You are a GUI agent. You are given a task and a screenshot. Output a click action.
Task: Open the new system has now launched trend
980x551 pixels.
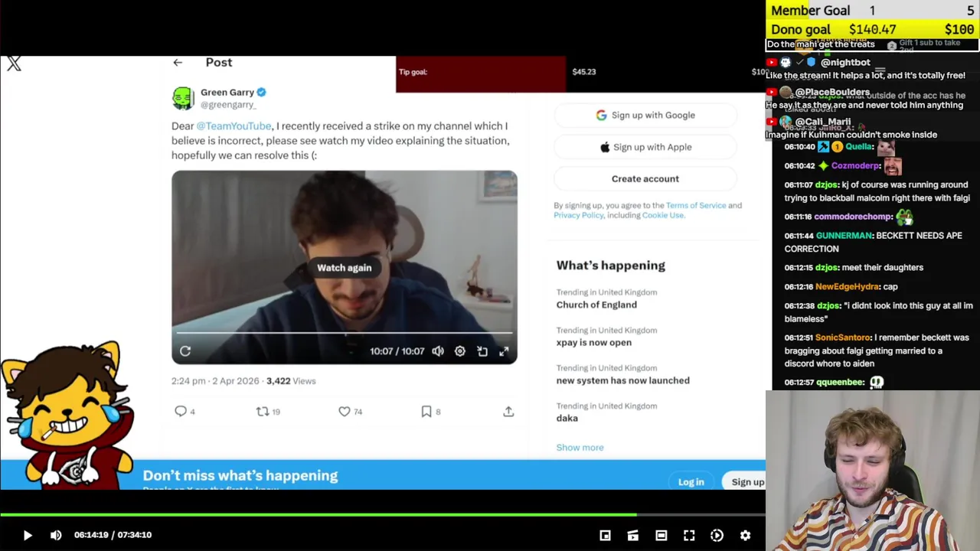pyautogui.click(x=623, y=380)
